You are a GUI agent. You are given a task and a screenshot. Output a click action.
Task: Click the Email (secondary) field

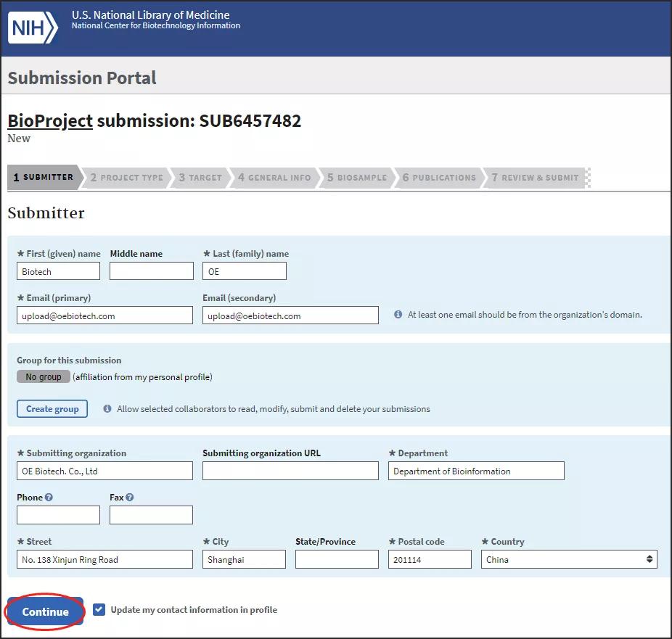(290, 316)
